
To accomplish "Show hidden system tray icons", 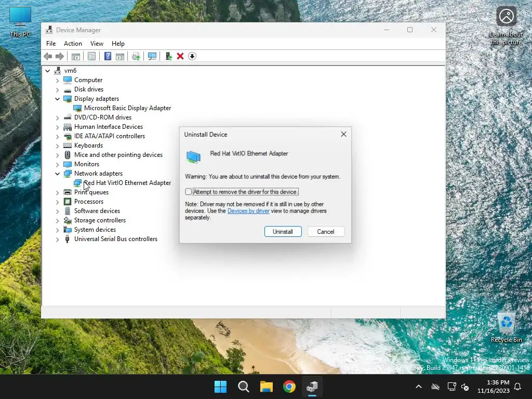I will [419, 387].
